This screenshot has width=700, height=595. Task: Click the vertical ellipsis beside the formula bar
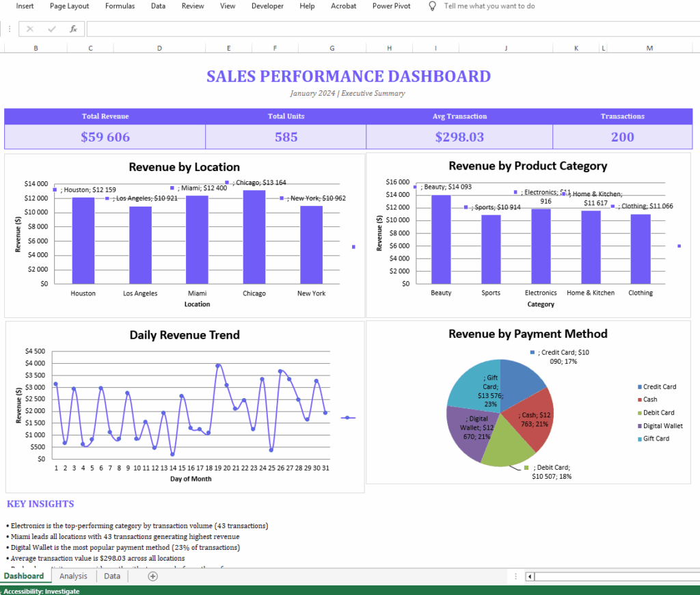pyautogui.click(x=9, y=29)
